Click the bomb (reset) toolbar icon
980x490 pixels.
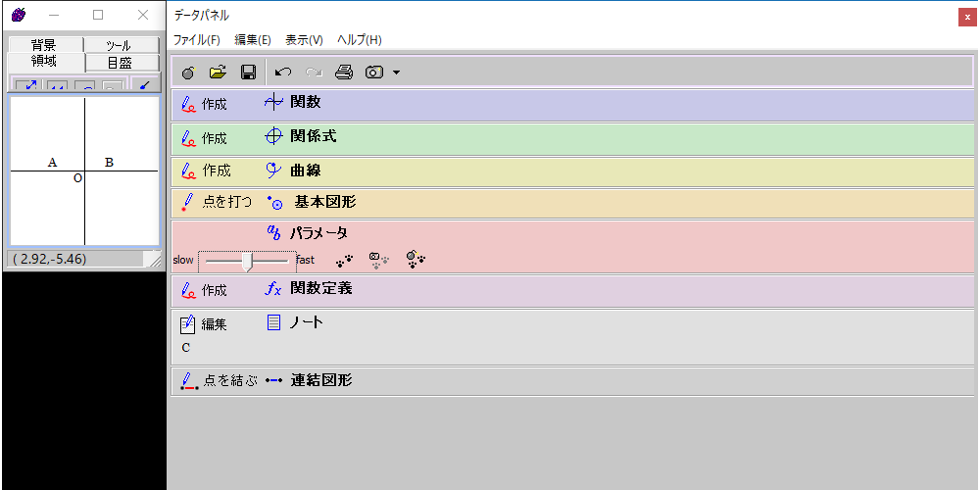tap(188, 73)
